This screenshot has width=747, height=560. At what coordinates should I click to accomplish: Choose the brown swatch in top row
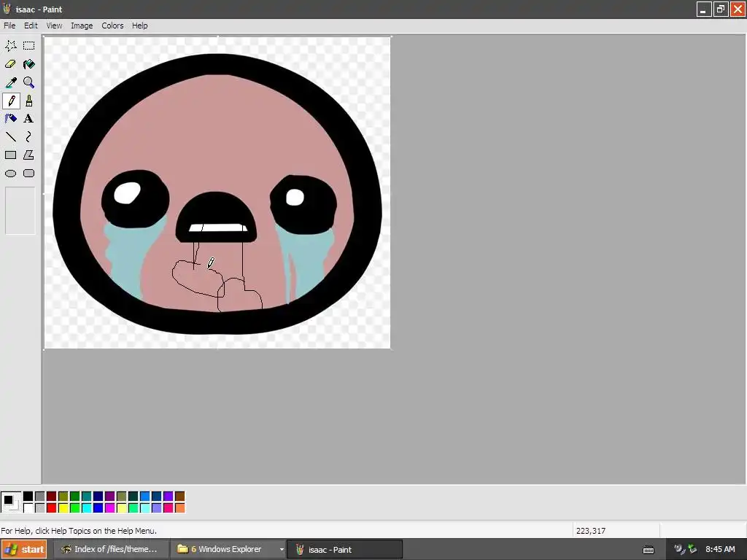(180, 496)
